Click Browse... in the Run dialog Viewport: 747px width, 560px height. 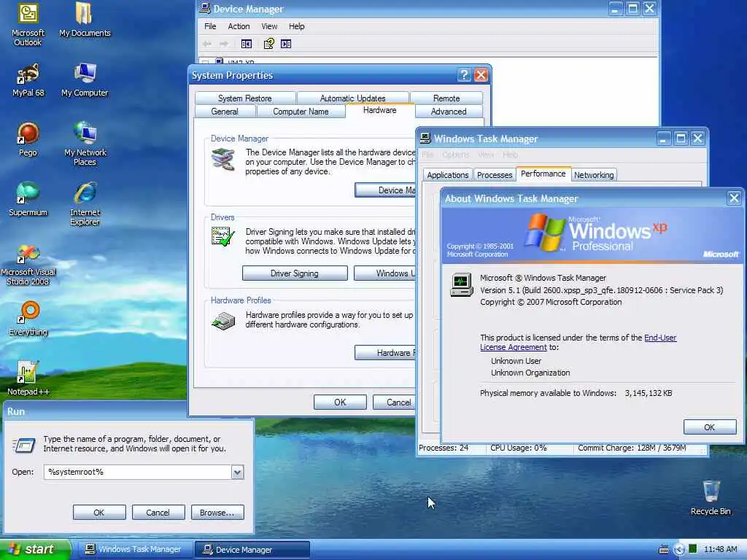pyautogui.click(x=217, y=513)
